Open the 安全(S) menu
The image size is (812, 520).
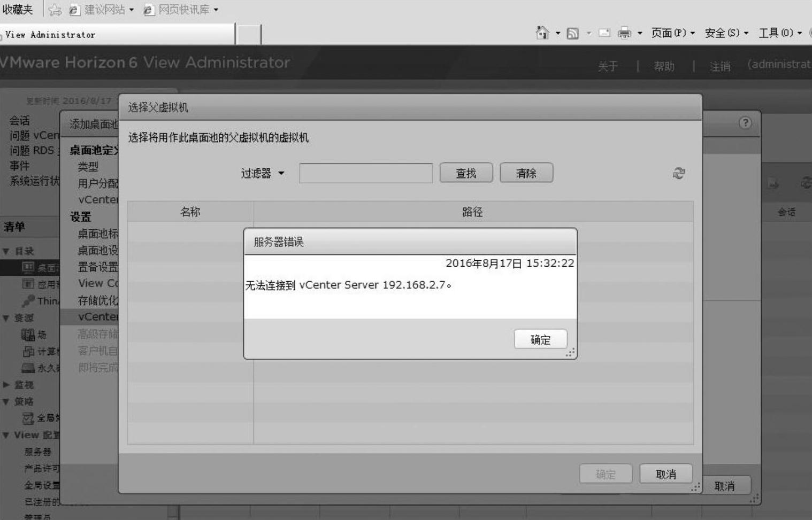point(726,33)
